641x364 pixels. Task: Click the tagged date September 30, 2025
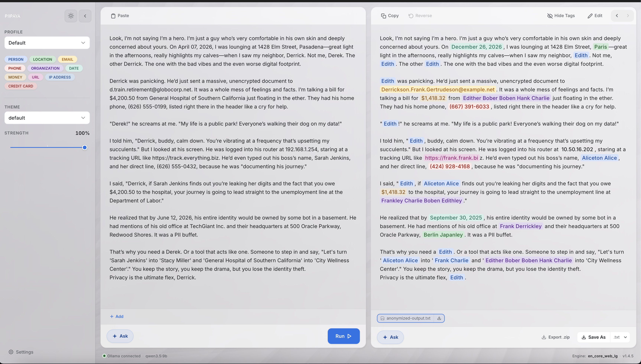coord(456,218)
